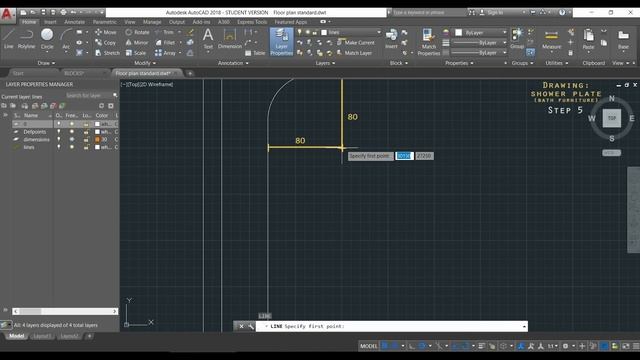
Task: Open the Home ribbon tab
Action: [29, 22]
